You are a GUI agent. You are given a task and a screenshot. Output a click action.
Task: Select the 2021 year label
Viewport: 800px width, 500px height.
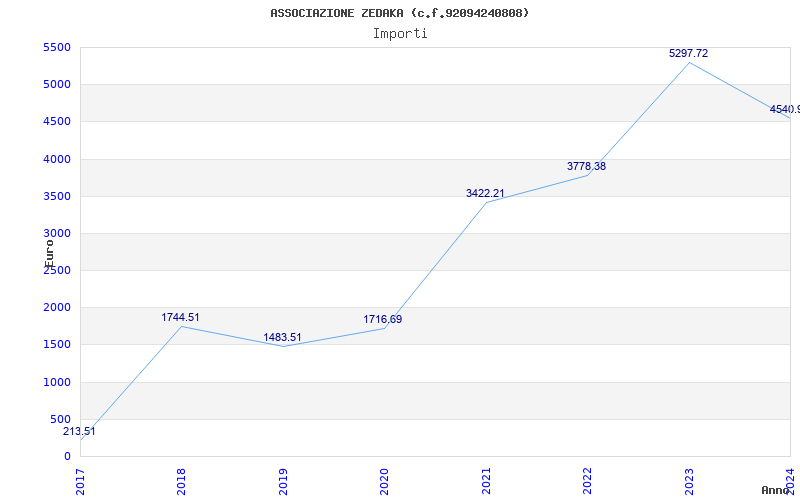486,482
